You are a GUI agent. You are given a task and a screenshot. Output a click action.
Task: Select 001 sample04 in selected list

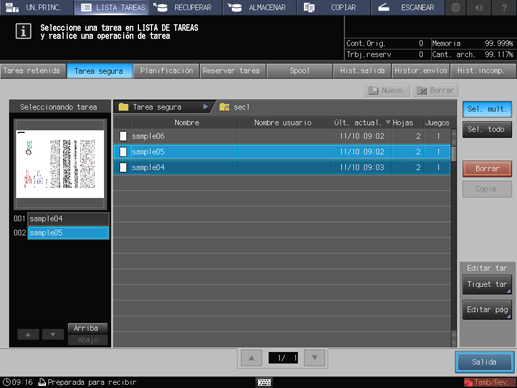68,219
